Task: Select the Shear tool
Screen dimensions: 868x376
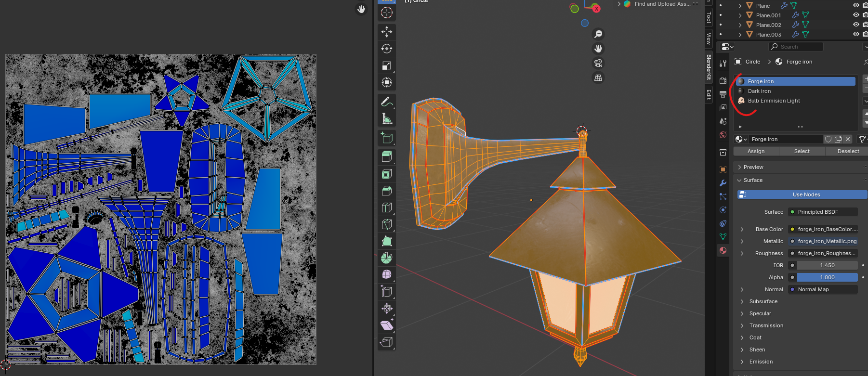Action: (387, 325)
